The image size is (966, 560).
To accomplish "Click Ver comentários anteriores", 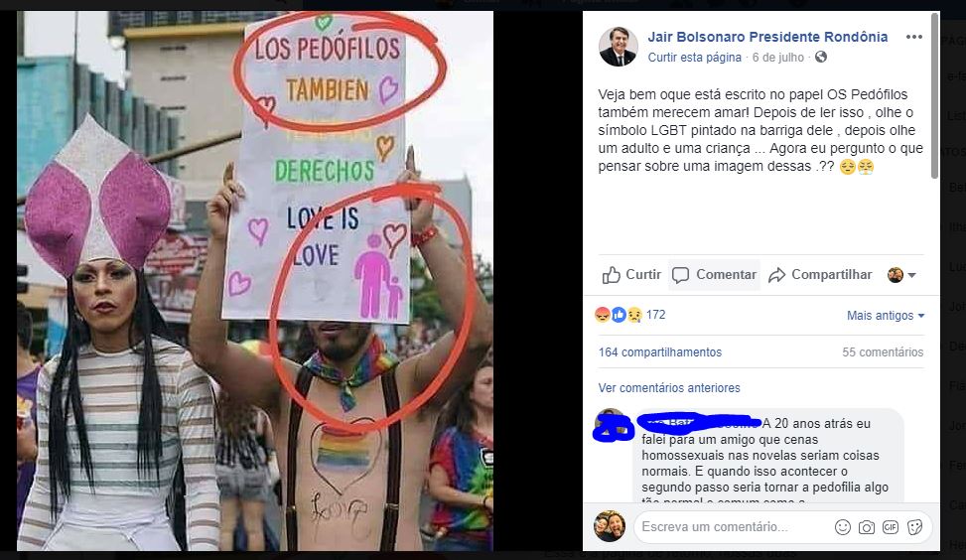I will pos(669,388).
